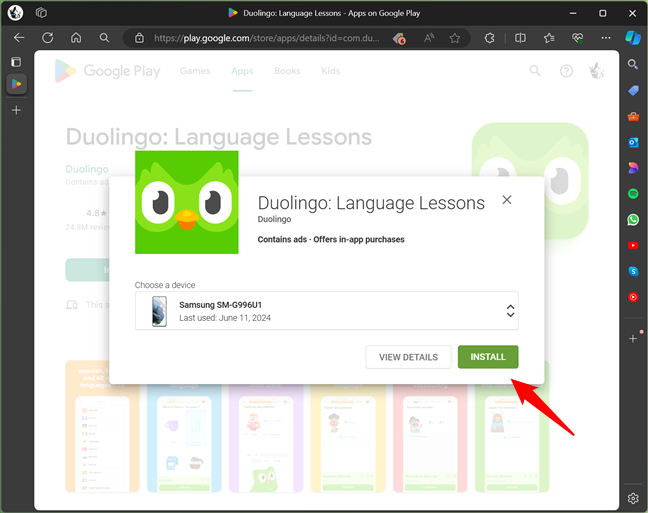Toggle vertical tabs pane icon

pyautogui.click(x=16, y=62)
